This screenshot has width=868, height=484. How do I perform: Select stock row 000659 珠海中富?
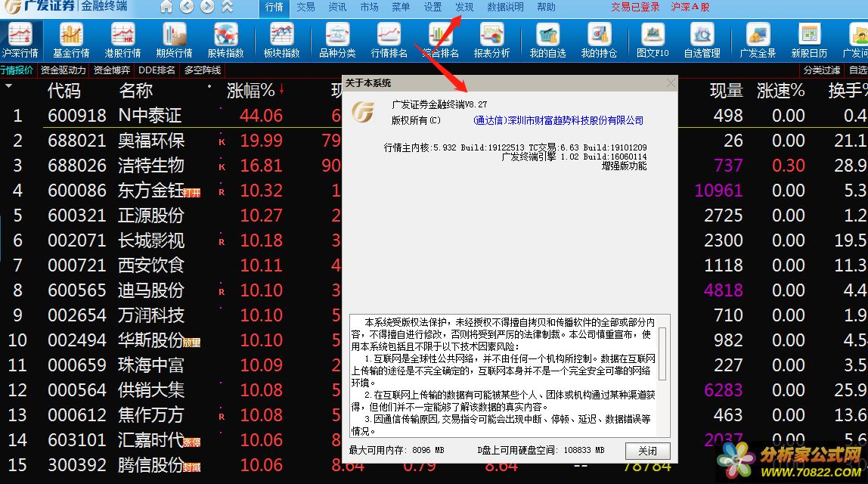(x=171, y=365)
